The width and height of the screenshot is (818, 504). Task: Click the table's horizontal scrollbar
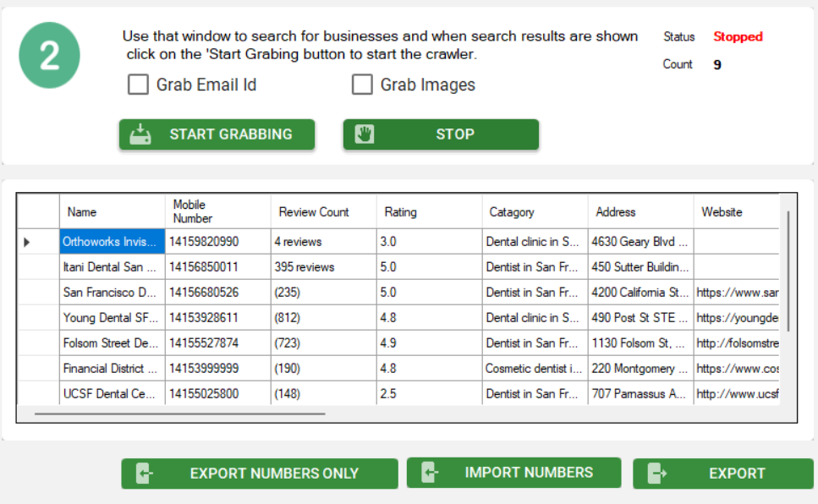[180, 414]
